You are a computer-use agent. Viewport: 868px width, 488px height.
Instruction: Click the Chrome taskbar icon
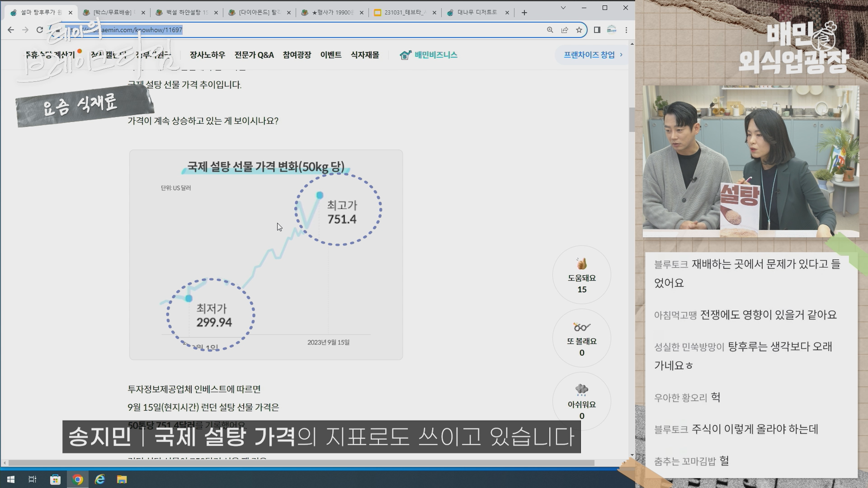78,479
